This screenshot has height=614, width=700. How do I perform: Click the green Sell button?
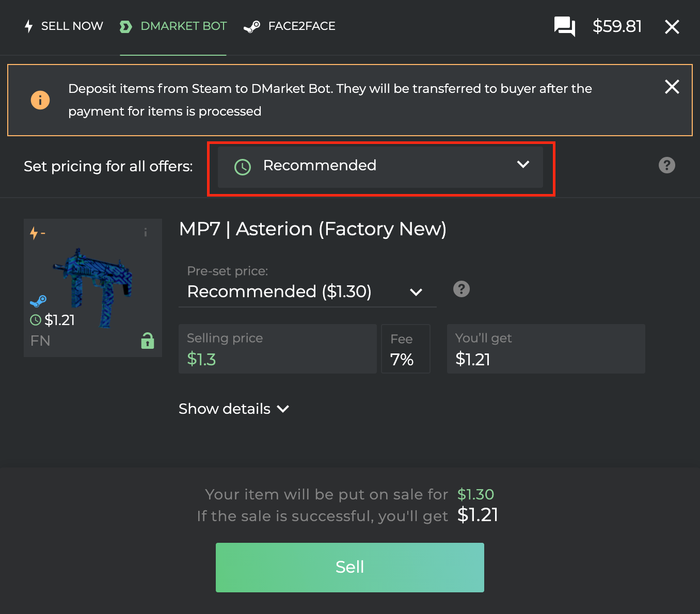tap(350, 567)
